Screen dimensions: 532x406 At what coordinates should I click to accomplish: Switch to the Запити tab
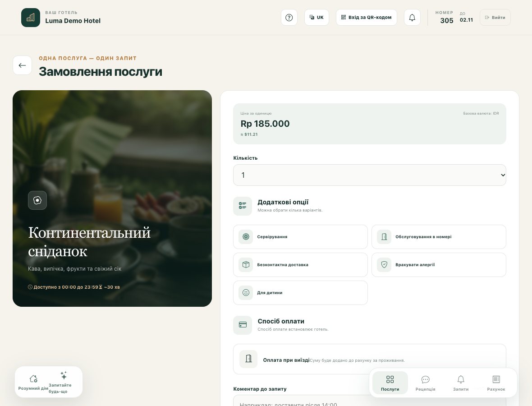461,383
